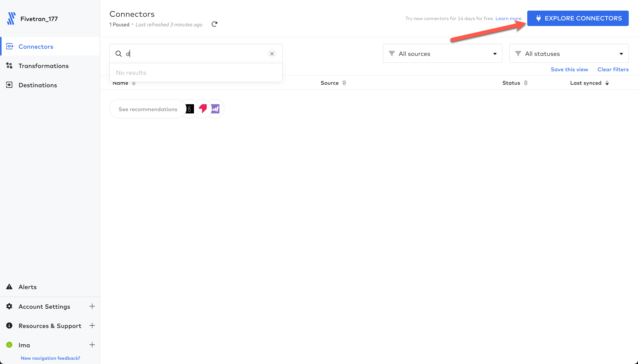Viewport: 638px width, 364px height.
Task: Click the Explore Connectors button
Action: 578,18
